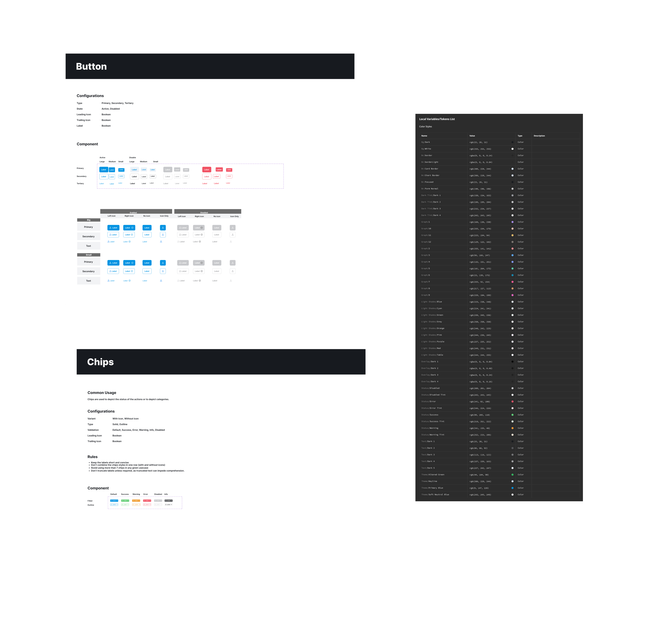Click the 'rgb(0, 147, 226)' value cell

pos(491,488)
